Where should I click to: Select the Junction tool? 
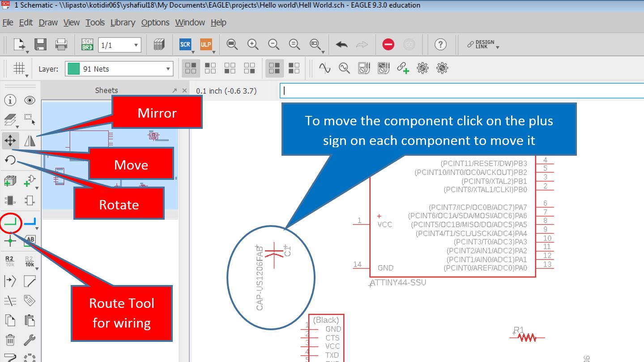10,241
